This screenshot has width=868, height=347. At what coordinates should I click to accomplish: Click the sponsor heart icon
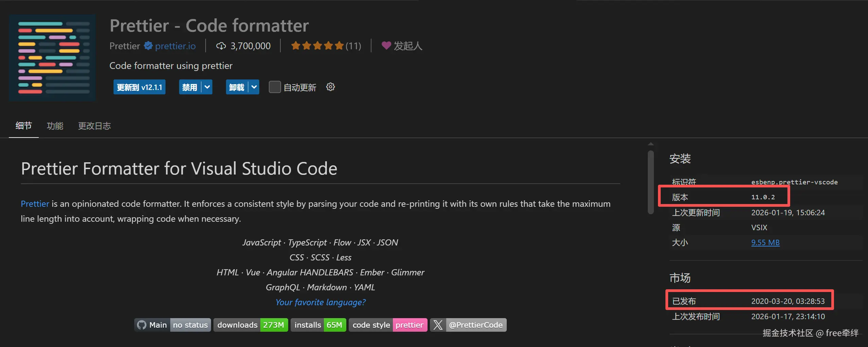(x=386, y=45)
